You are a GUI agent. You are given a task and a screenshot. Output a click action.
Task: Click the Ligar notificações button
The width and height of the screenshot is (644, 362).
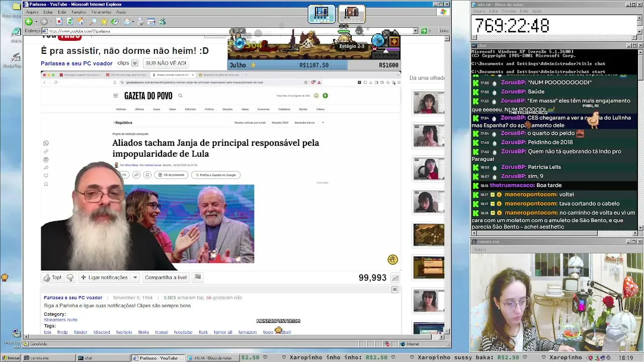pyautogui.click(x=104, y=278)
